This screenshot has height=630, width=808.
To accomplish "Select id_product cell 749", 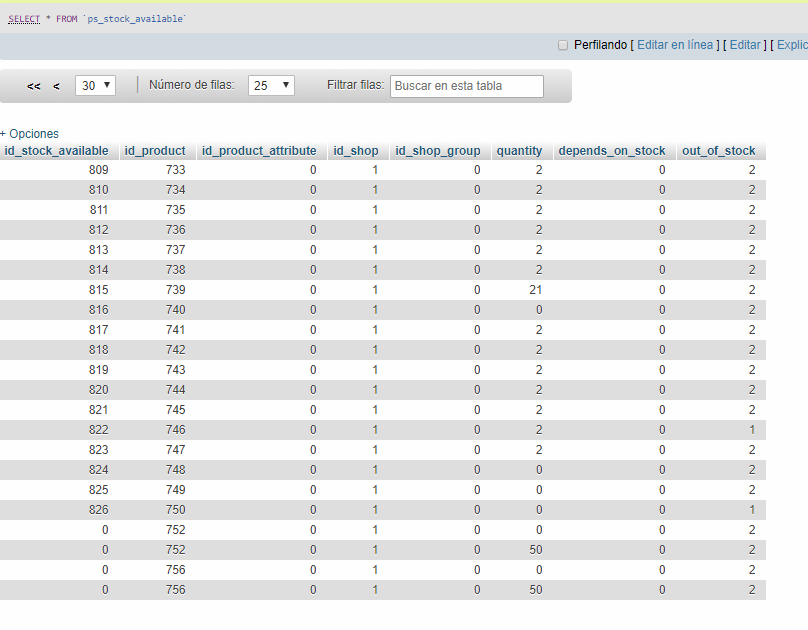I will point(176,490).
